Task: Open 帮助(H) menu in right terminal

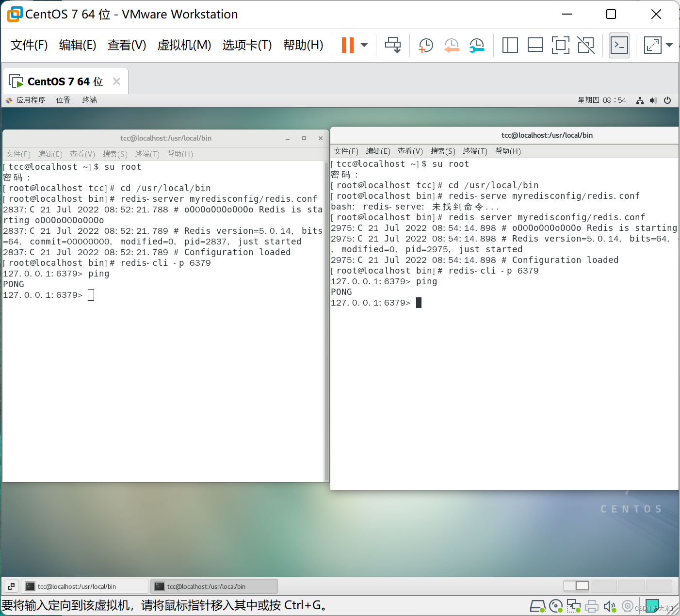Action: click(x=508, y=151)
